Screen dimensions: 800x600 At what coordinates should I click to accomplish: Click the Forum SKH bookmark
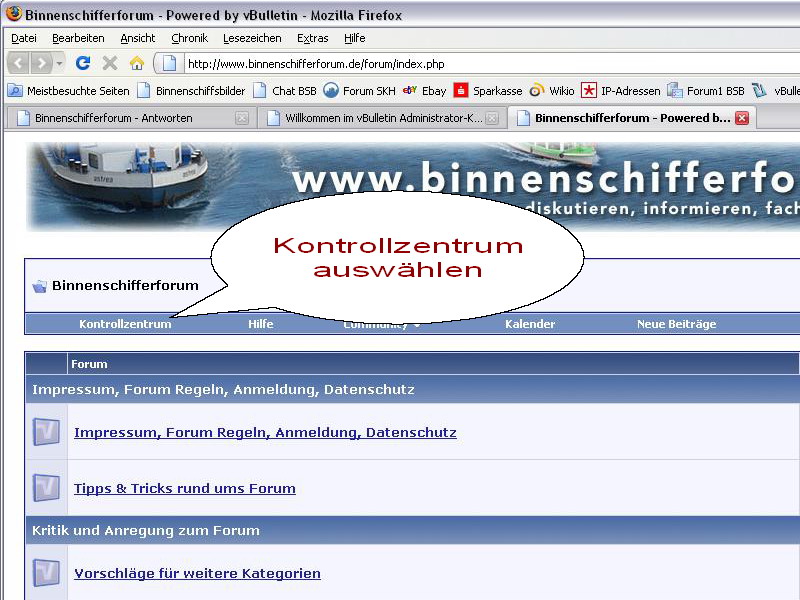360,90
